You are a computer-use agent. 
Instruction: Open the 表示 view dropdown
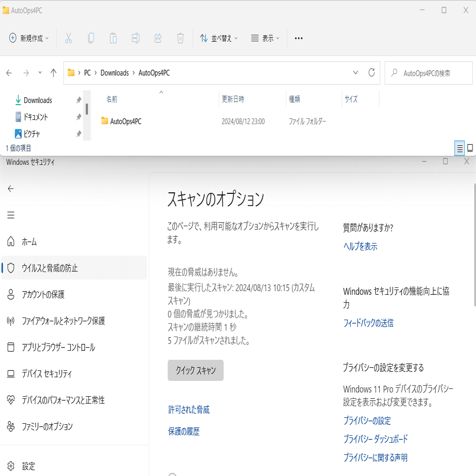tap(265, 38)
